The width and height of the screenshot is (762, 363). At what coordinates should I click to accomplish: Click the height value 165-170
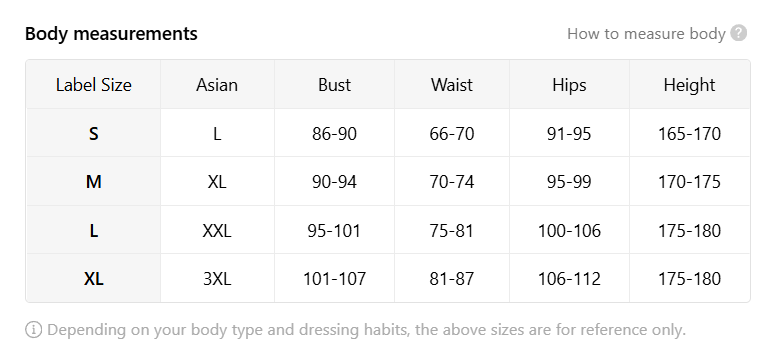click(x=689, y=133)
